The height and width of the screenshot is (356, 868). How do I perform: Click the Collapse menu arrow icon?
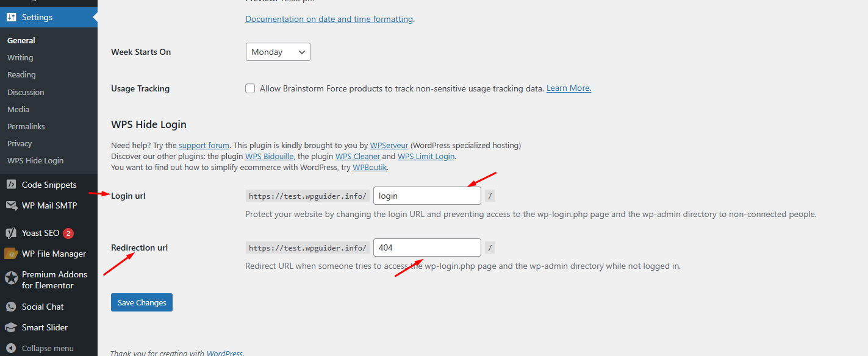(x=11, y=349)
